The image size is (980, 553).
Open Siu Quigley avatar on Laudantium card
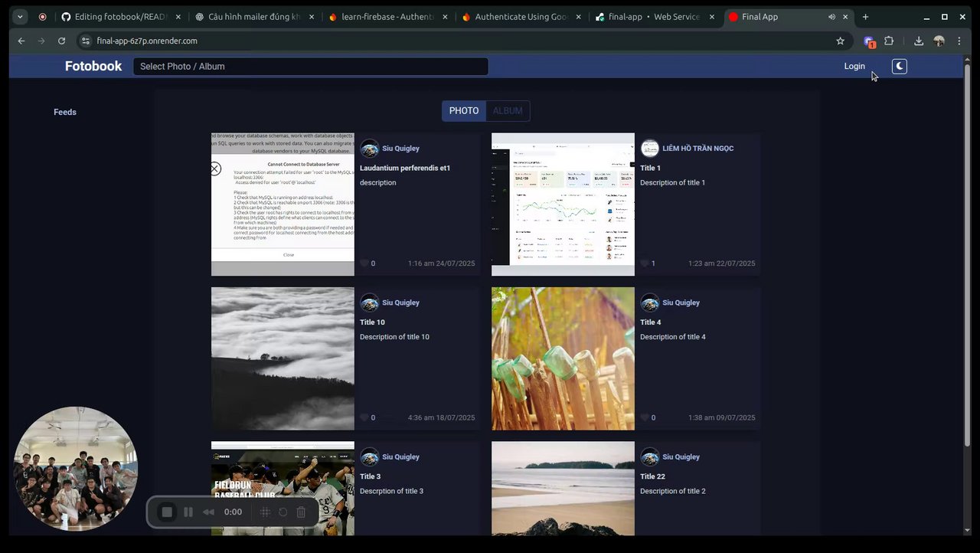point(370,149)
